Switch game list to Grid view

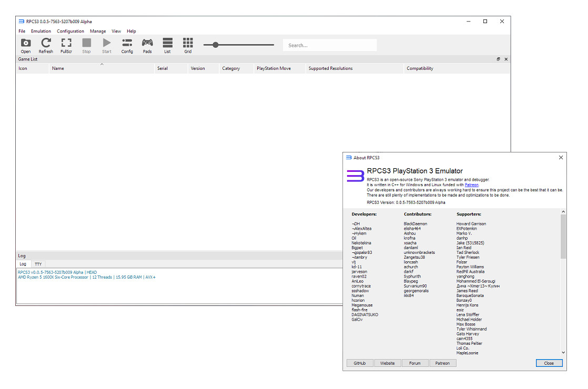point(188,45)
